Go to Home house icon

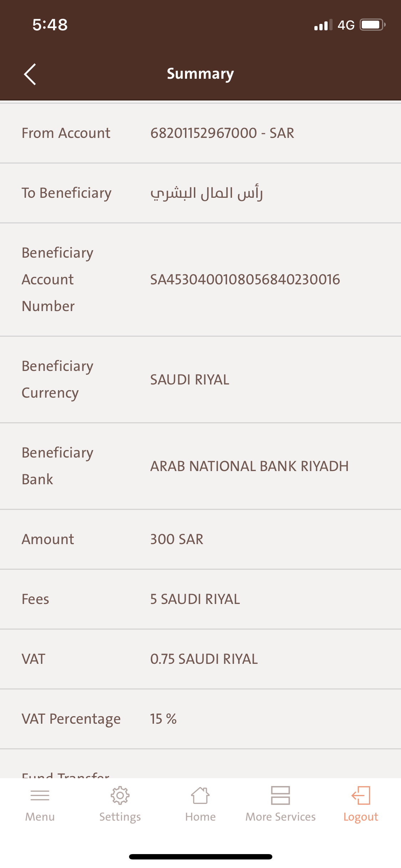[x=200, y=795]
